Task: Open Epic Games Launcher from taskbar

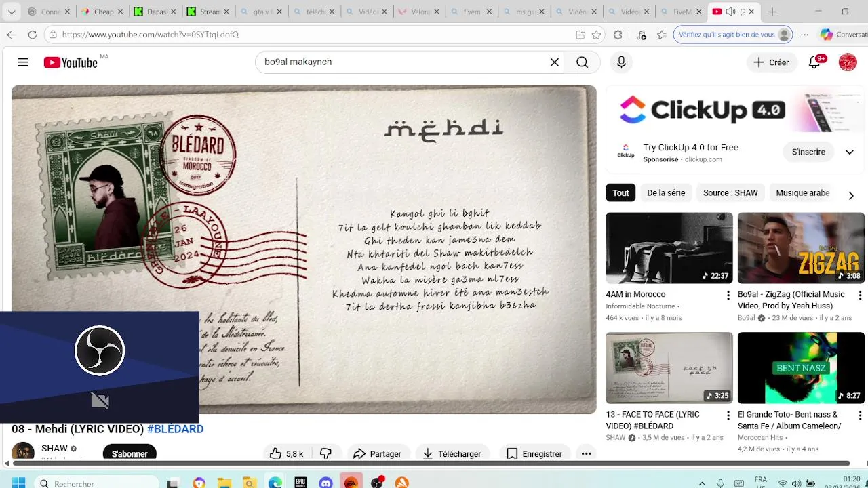Action: [300, 483]
